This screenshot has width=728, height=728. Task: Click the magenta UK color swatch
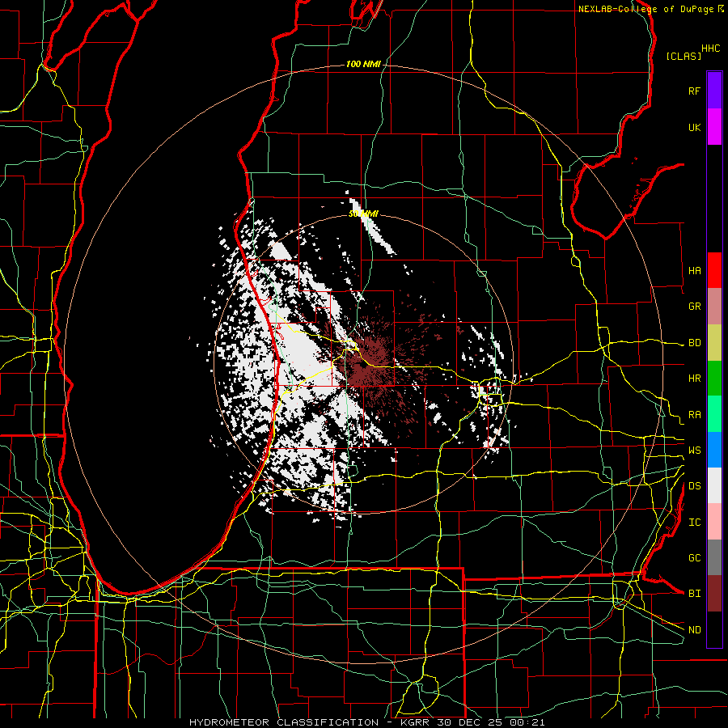pos(714,127)
